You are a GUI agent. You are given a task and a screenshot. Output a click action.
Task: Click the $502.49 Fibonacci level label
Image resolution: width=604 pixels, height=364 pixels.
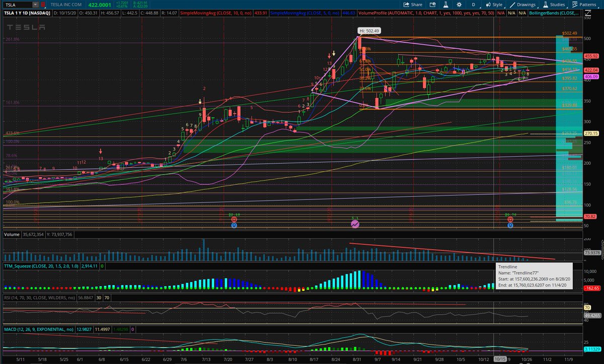(x=569, y=33)
